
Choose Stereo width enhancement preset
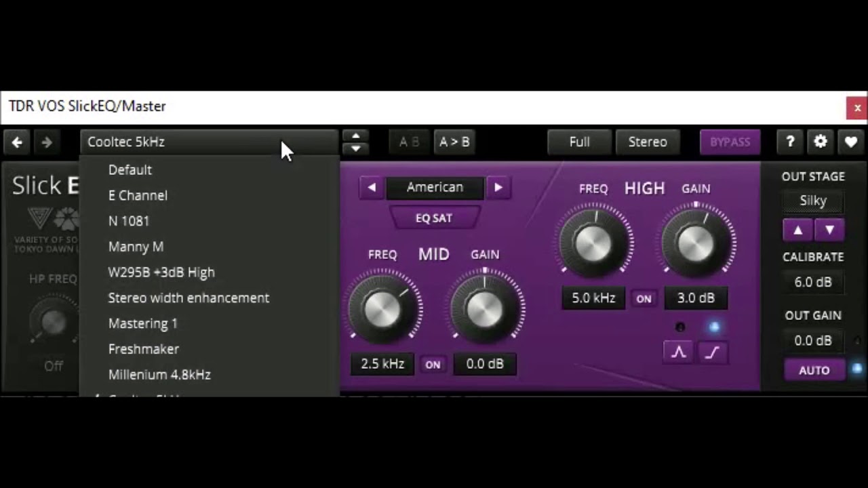[210, 298]
